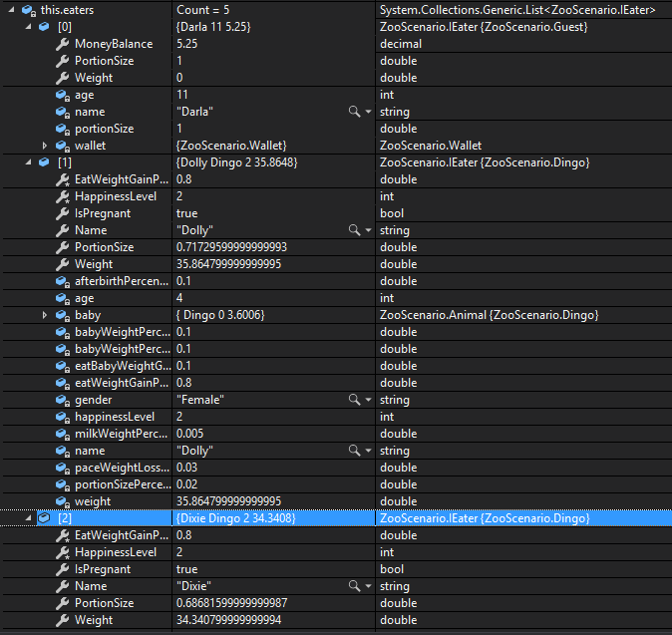672x635 pixels.
Task: Click the cube icon of selected item [2]
Action: pos(44,518)
